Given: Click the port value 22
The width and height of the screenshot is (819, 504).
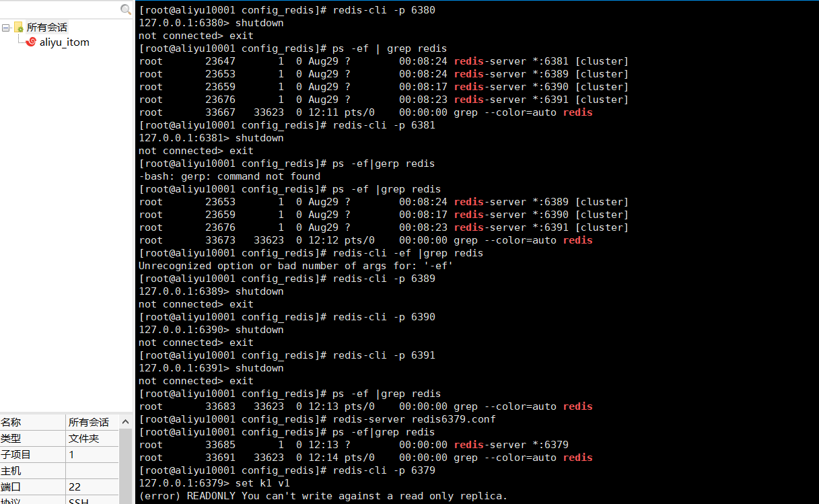Looking at the screenshot, I should pyautogui.click(x=75, y=487).
